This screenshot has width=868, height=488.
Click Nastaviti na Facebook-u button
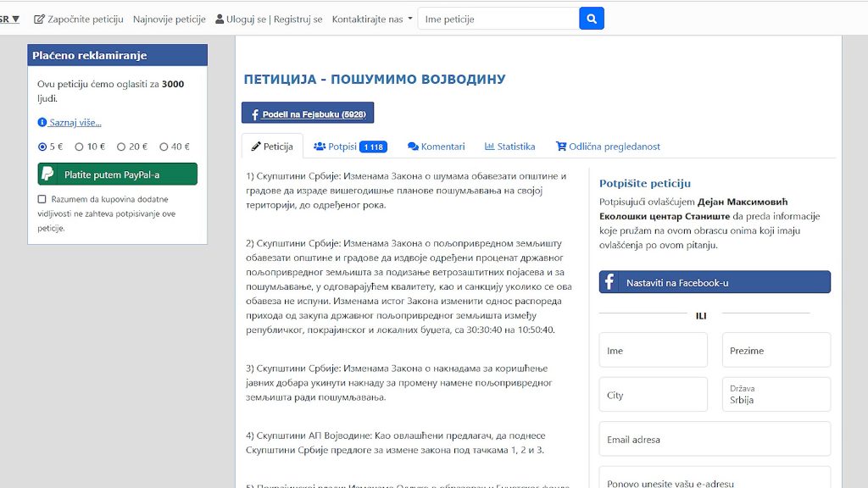(x=715, y=282)
